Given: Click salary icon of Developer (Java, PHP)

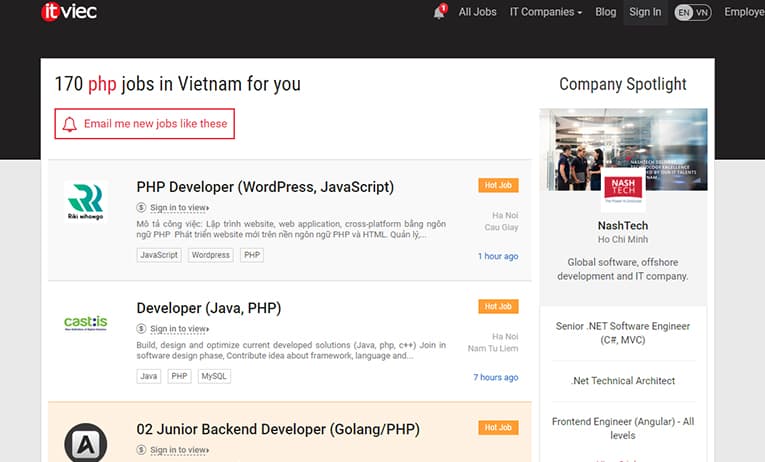Looking at the screenshot, I should click(141, 329).
